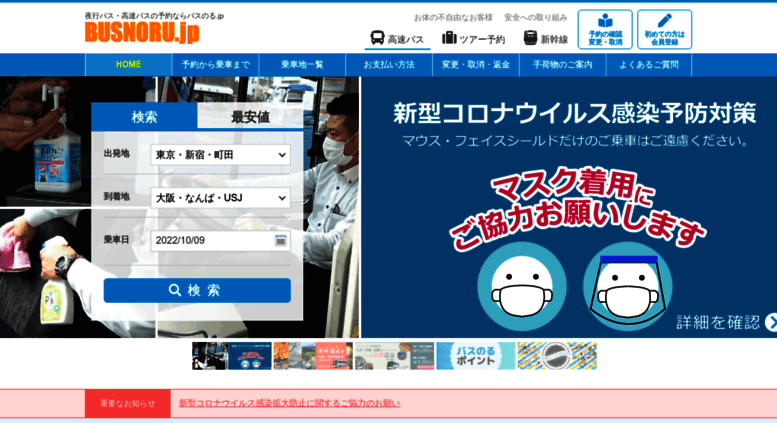Open 新型コロナウイルス感染拡大防止 notice link
This screenshot has height=423, width=777.
tap(289, 403)
